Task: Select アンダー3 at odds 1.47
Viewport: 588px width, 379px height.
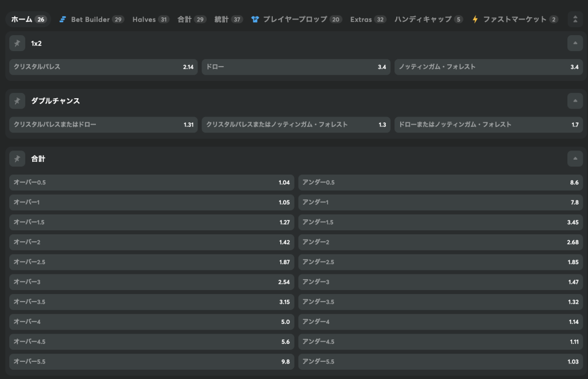Action: coord(440,282)
